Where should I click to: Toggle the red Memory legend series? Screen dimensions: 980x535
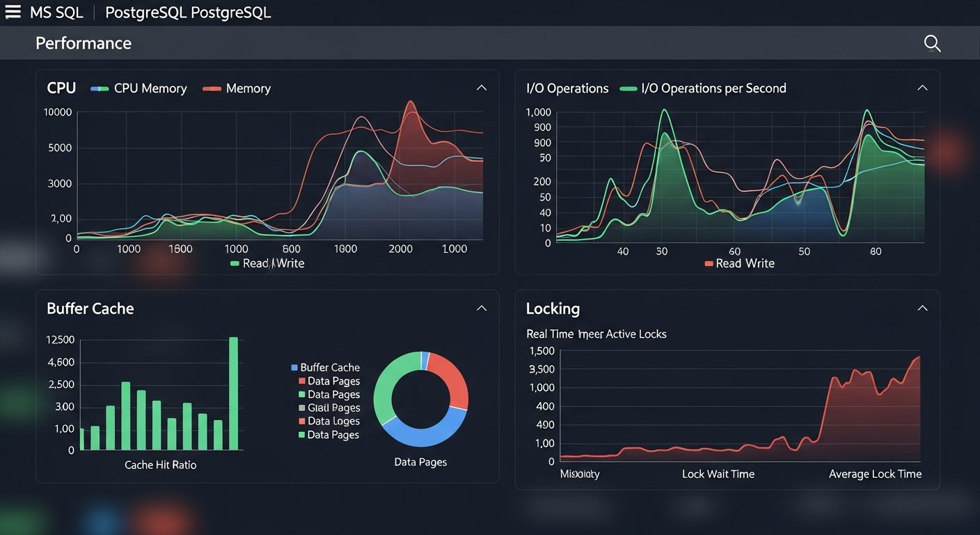[237, 88]
